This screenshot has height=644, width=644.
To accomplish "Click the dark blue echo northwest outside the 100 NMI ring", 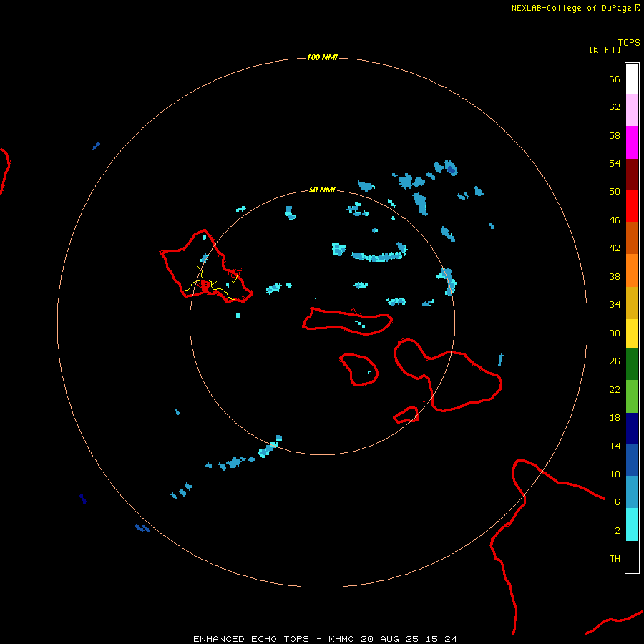I will [x=96, y=146].
